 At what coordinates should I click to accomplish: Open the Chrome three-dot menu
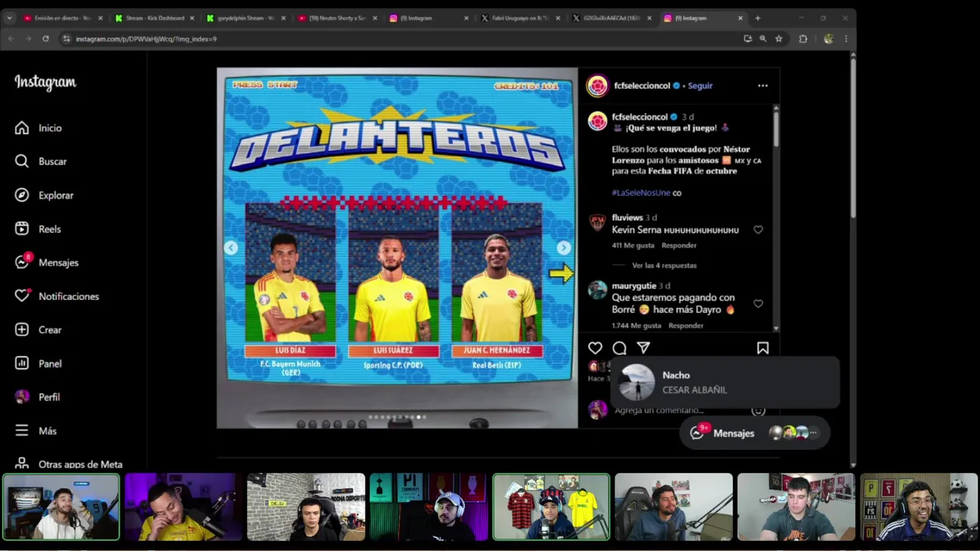[x=845, y=38]
